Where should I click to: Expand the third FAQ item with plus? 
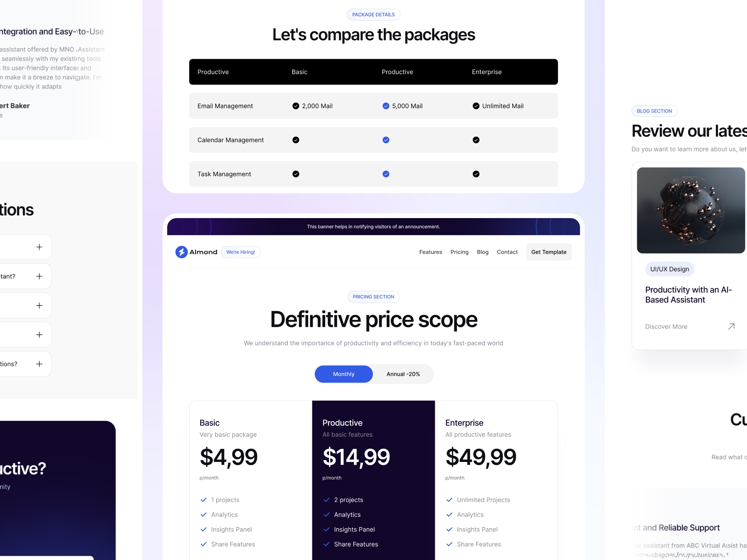click(x=39, y=306)
